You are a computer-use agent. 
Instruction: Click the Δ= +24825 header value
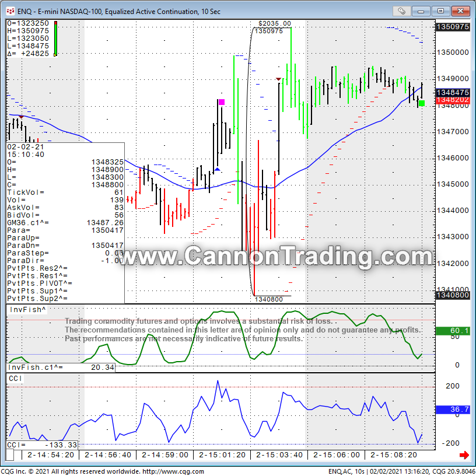tap(28, 54)
